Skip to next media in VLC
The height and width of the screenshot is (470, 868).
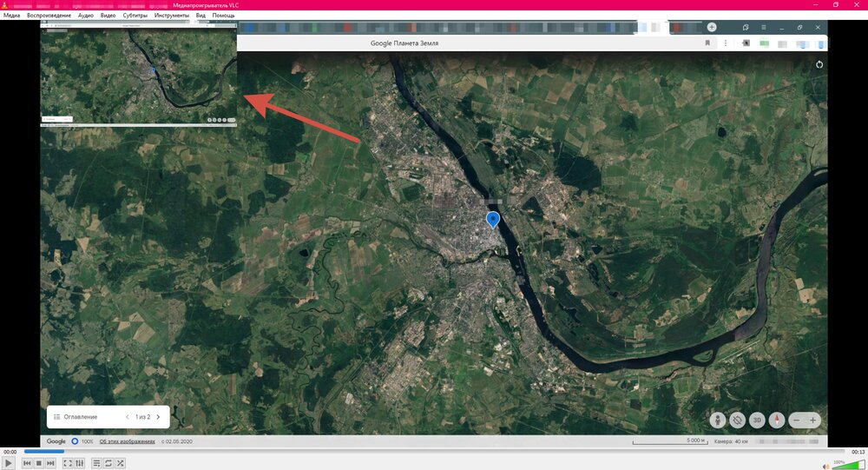coord(50,463)
